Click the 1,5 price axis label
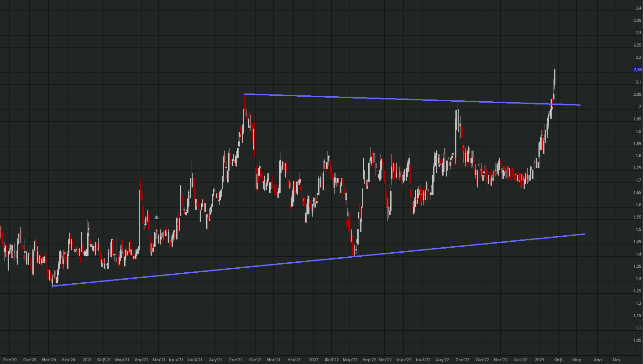The height and width of the screenshot is (364, 643). point(638,229)
